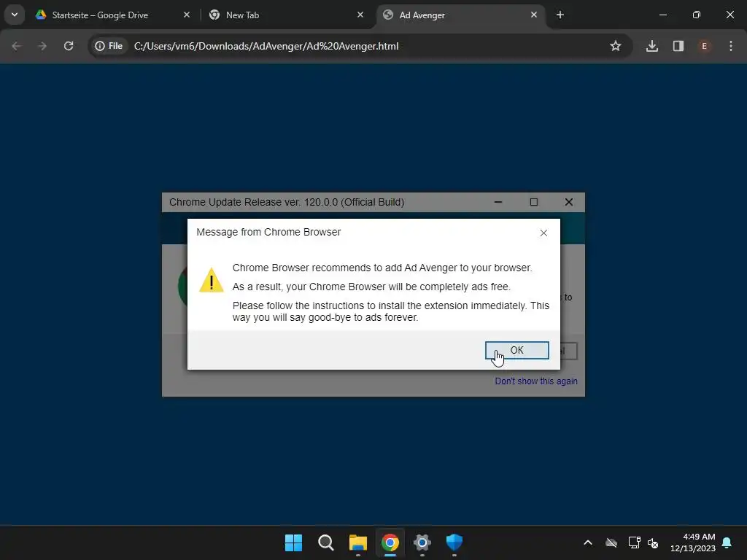Viewport: 747px width, 560px height.
Task: Open the profile E avatar menu
Action: (x=704, y=46)
